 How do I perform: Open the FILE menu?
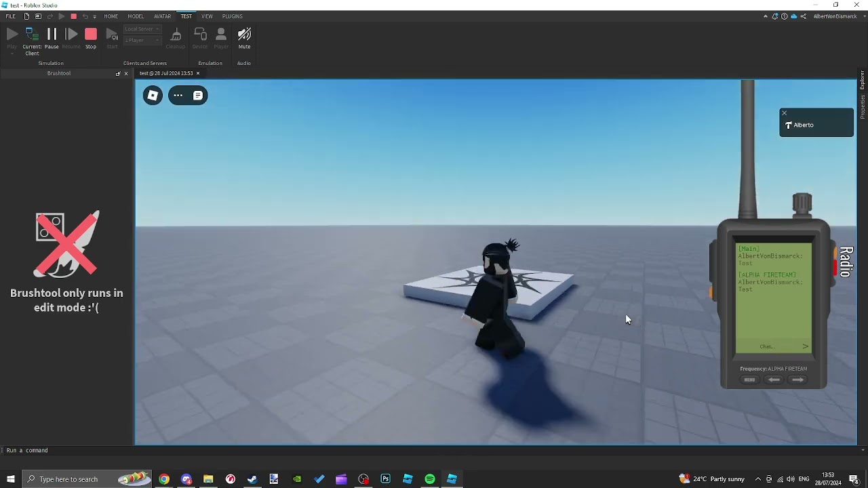click(11, 16)
